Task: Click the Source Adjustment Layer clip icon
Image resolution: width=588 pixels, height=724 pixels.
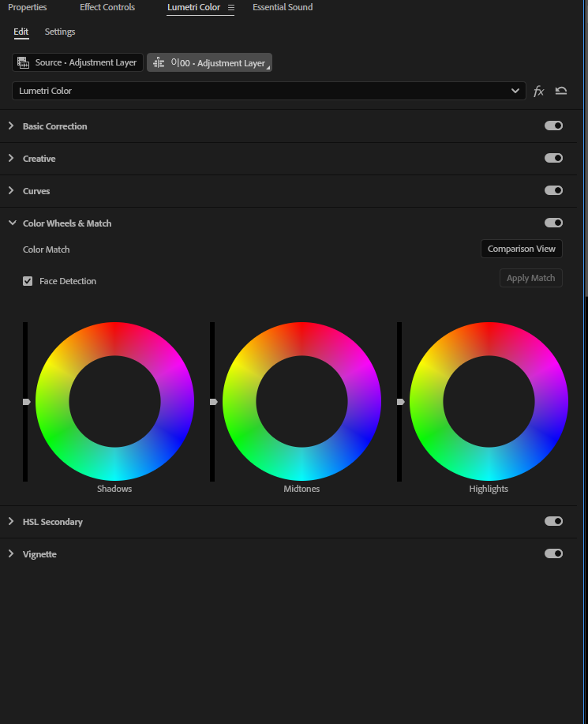Action: (23, 62)
